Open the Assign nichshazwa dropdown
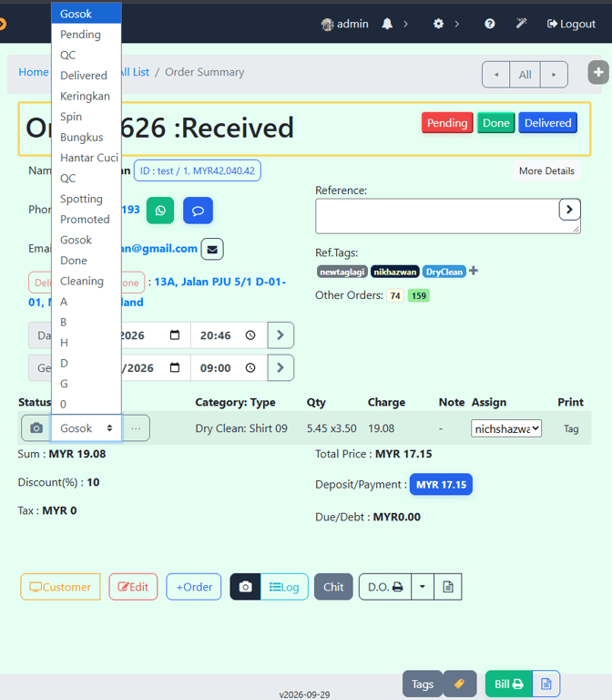The image size is (612, 700). (506, 428)
